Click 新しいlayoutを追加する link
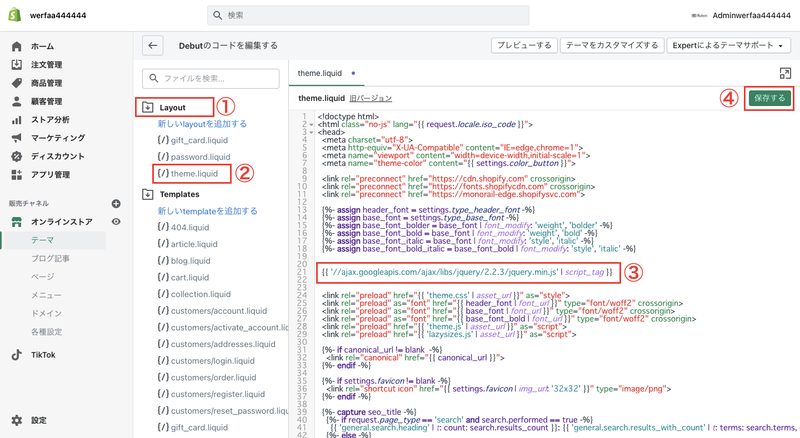 (202, 124)
